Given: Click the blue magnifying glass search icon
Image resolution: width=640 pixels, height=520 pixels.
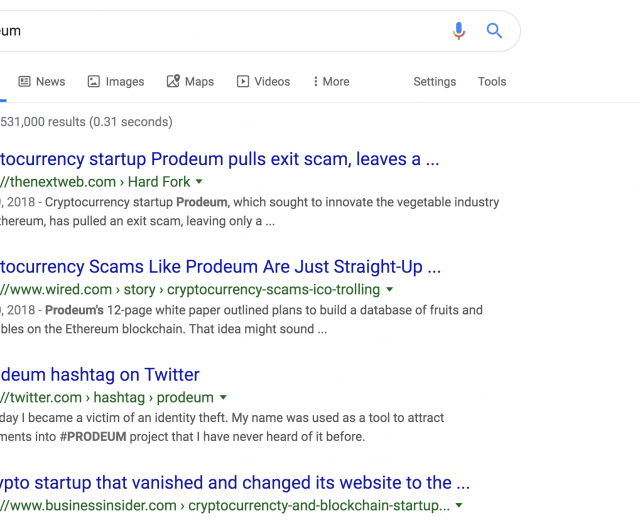Looking at the screenshot, I should pyautogui.click(x=494, y=31).
